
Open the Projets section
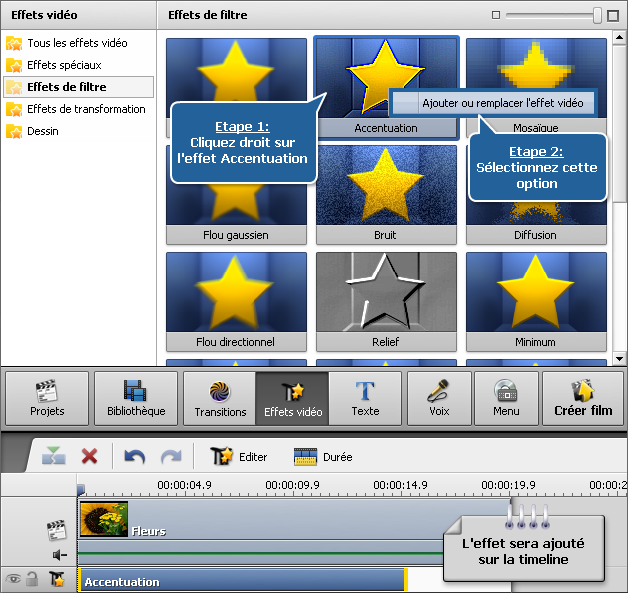(x=47, y=398)
